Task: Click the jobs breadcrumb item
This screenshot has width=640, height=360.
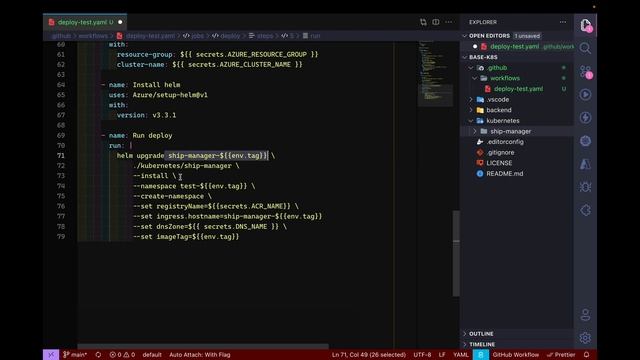Action: point(198,36)
